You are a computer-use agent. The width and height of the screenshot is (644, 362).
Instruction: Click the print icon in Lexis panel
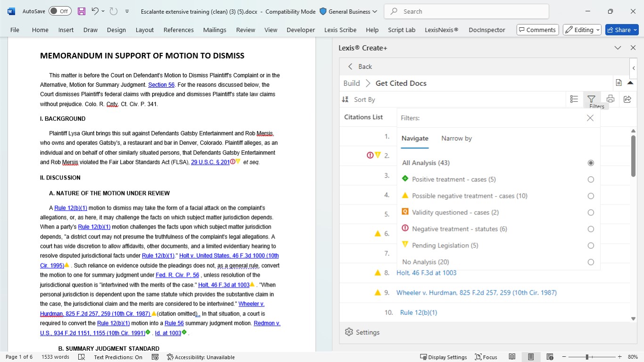tap(610, 99)
